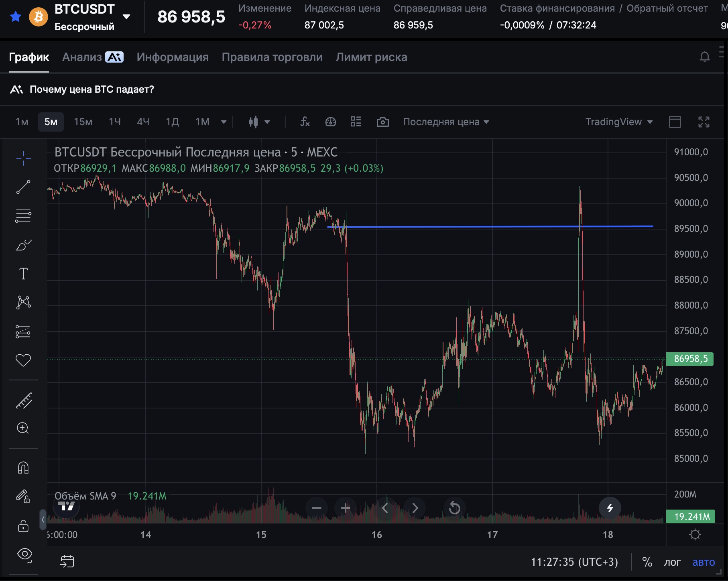The image size is (728, 581).
Task: Expand the more timeframes dropdown arrow
Action: pyautogui.click(x=224, y=122)
